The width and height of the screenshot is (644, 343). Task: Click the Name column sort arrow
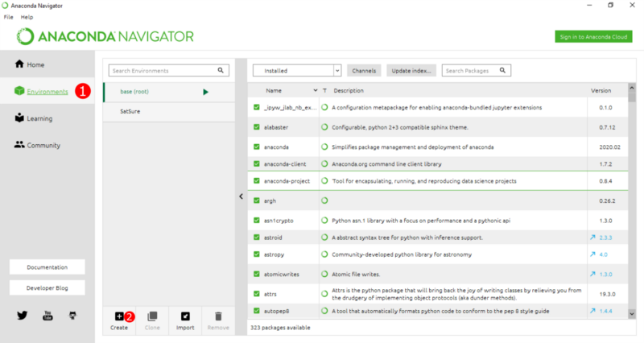316,90
